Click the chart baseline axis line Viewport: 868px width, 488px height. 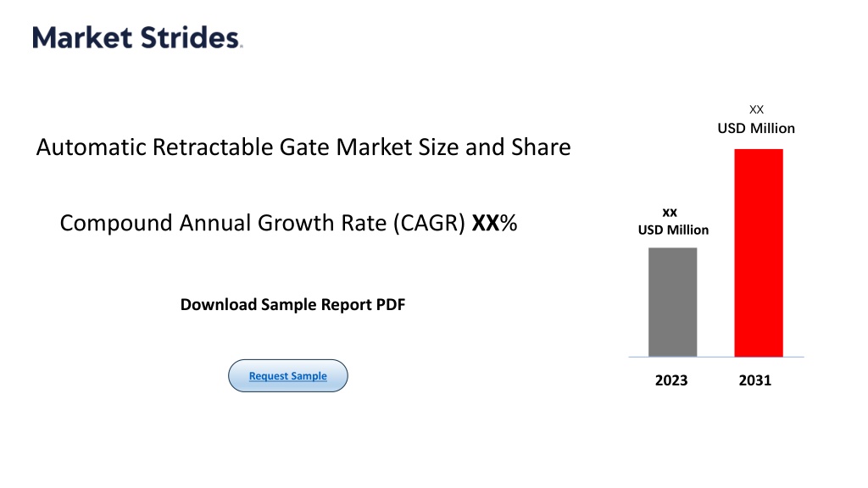(716, 357)
